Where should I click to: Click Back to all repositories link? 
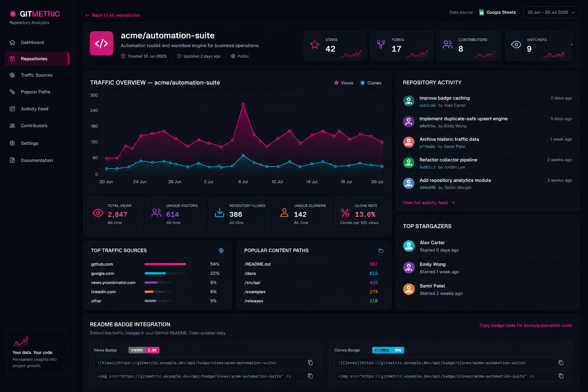113,15
